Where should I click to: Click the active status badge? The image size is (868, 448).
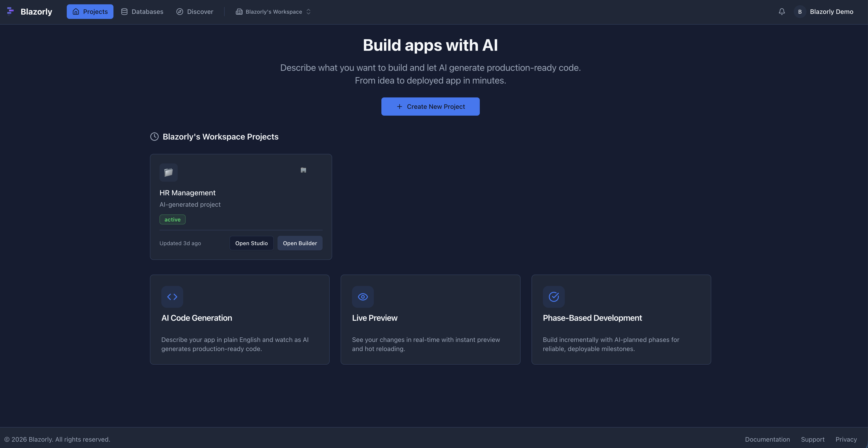point(172,219)
